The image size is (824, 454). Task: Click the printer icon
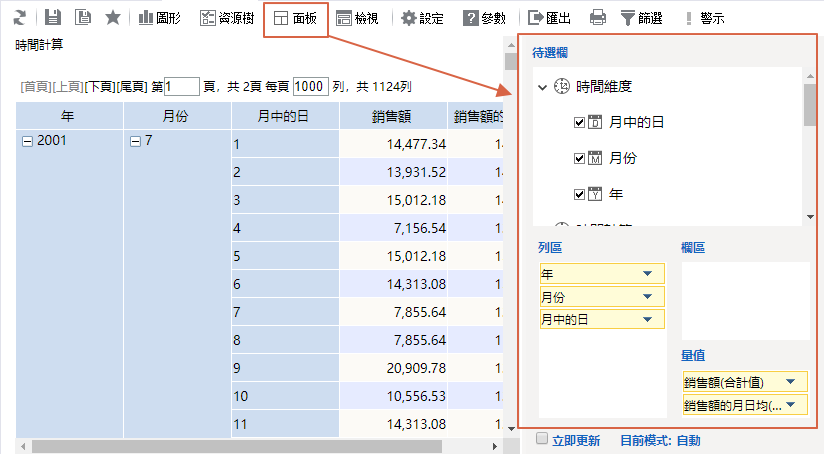pos(598,18)
